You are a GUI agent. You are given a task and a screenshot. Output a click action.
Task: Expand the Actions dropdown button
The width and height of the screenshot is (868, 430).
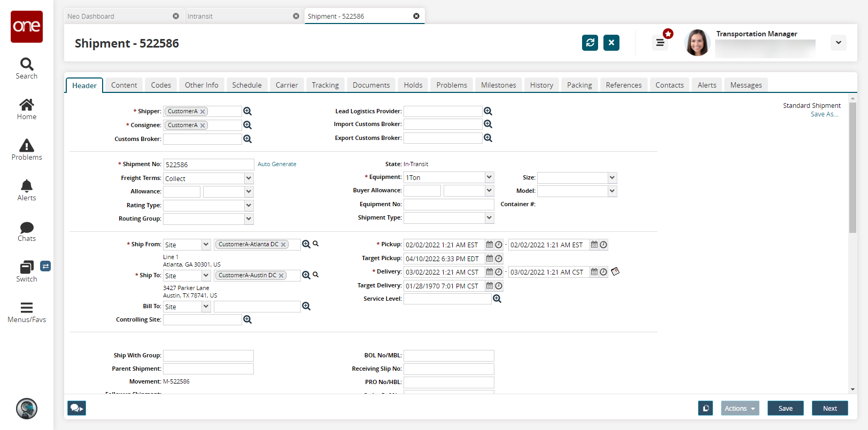click(x=740, y=408)
